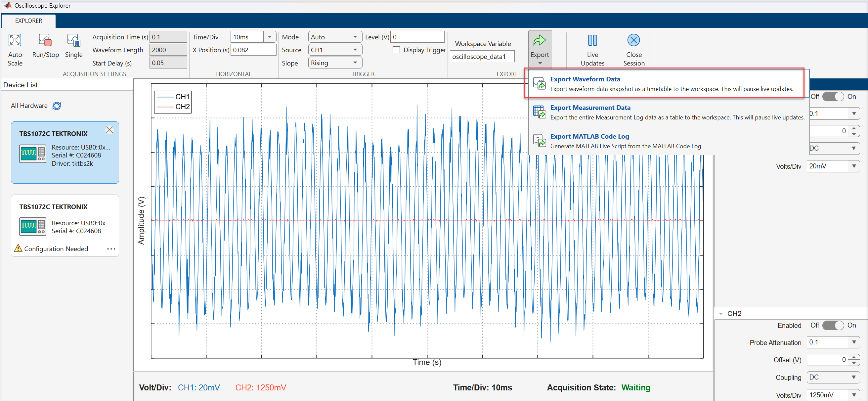Click the Device List header
This screenshot has width=868, height=401.
[x=21, y=85]
